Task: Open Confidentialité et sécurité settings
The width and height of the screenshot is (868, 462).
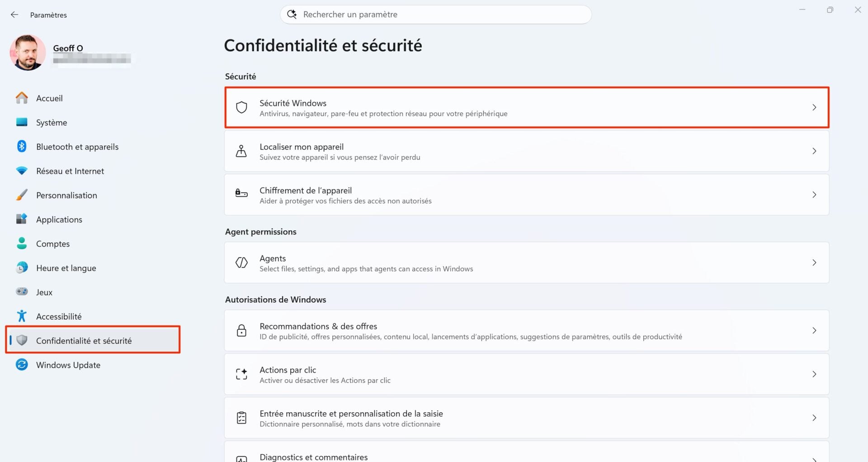Action: (85, 340)
